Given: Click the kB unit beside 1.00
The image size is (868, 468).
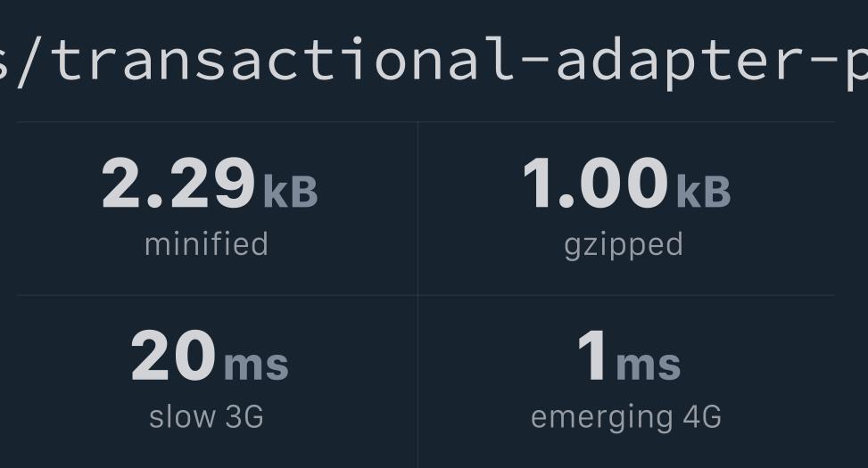Looking at the screenshot, I should coord(704,191).
